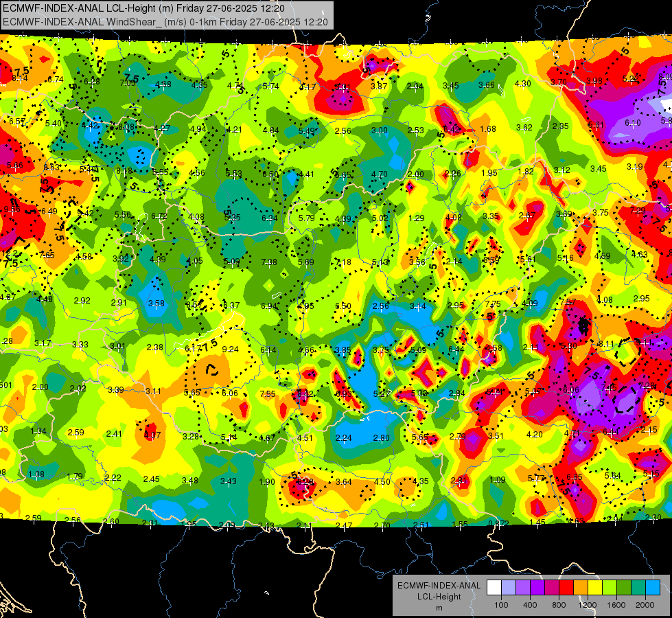Click the wind shear value 6.37
This screenshot has width=672, height=618.
tap(231, 305)
